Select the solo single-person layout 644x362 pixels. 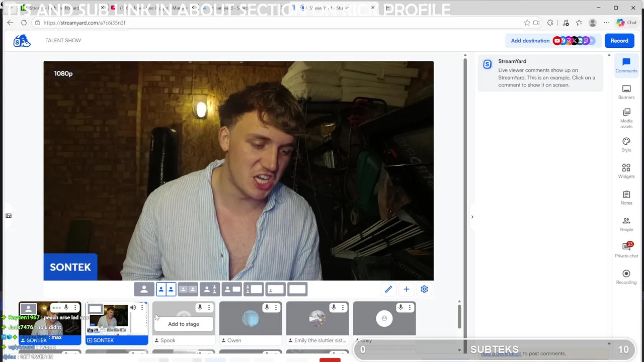click(x=144, y=289)
